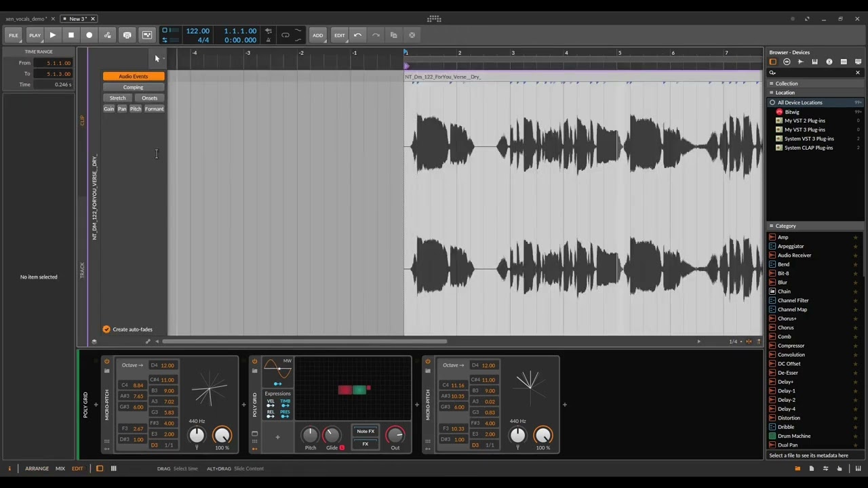This screenshot has width=868, height=488.
Task: Toggle the Create auto-fades checkbox
Action: tap(106, 329)
